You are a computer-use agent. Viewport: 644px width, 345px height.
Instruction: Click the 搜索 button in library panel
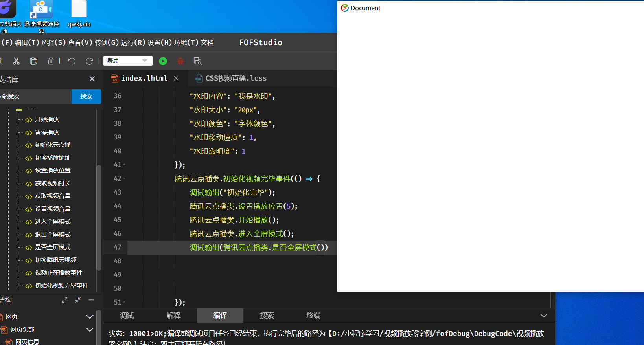tap(86, 96)
